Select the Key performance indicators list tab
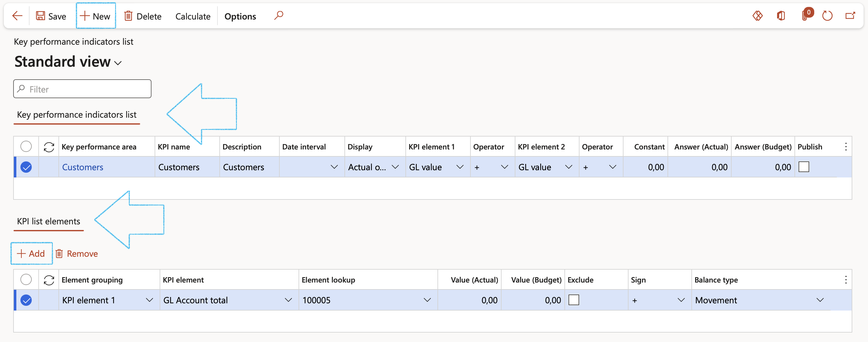The height and width of the screenshot is (342, 868). [77, 115]
